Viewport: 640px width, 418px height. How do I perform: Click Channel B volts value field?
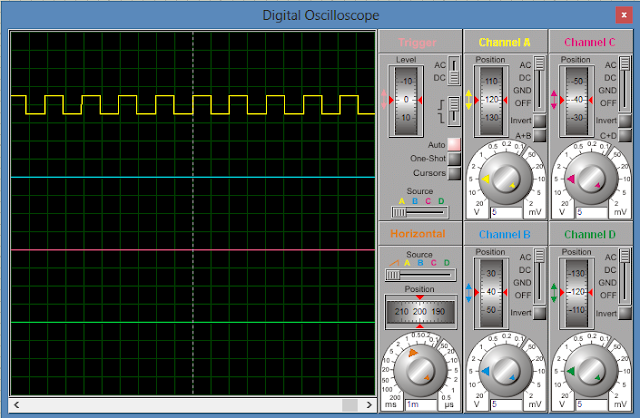coord(507,405)
